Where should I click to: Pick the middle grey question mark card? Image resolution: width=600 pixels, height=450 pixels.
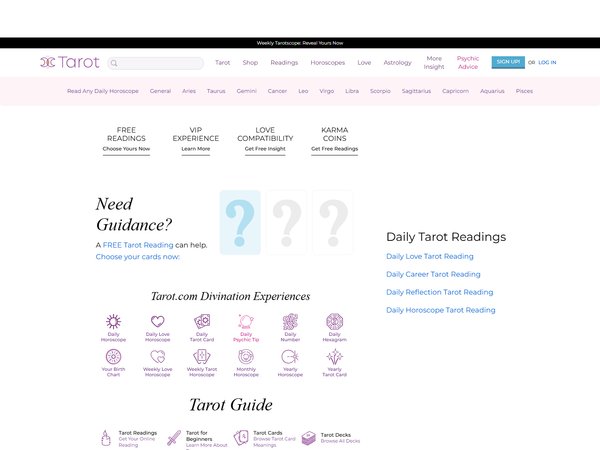pyautogui.click(x=287, y=222)
